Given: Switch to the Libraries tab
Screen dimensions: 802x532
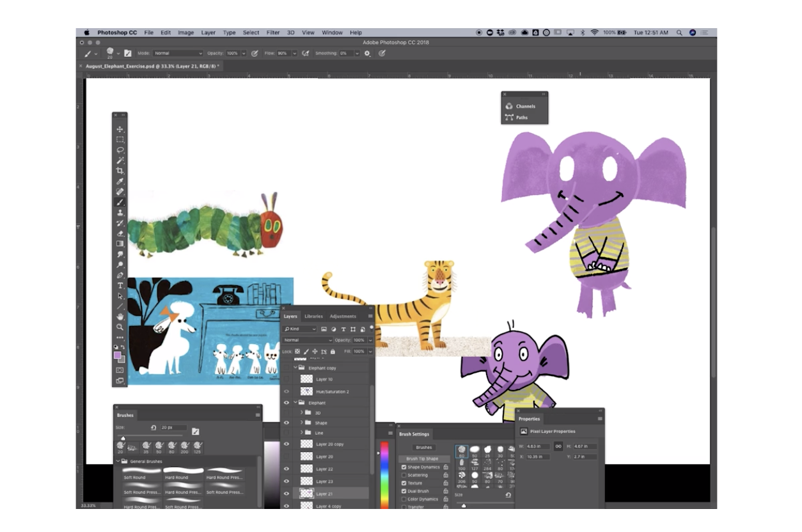Looking at the screenshot, I should 313,317.
